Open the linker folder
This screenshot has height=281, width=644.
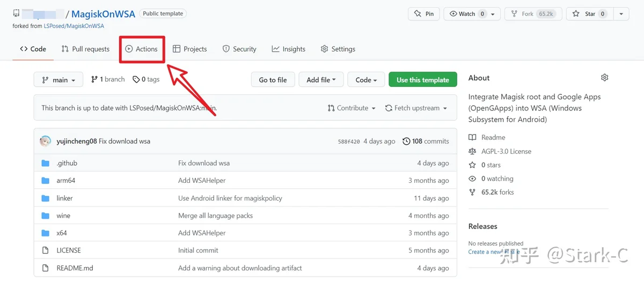[64, 198]
